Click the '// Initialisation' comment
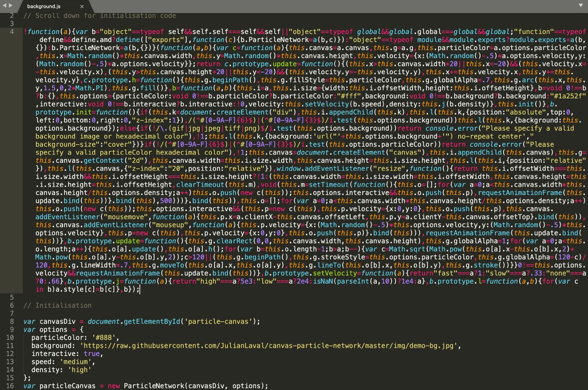The height and width of the screenshot is (390, 588). pyautogui.click(x=57, y=305)
